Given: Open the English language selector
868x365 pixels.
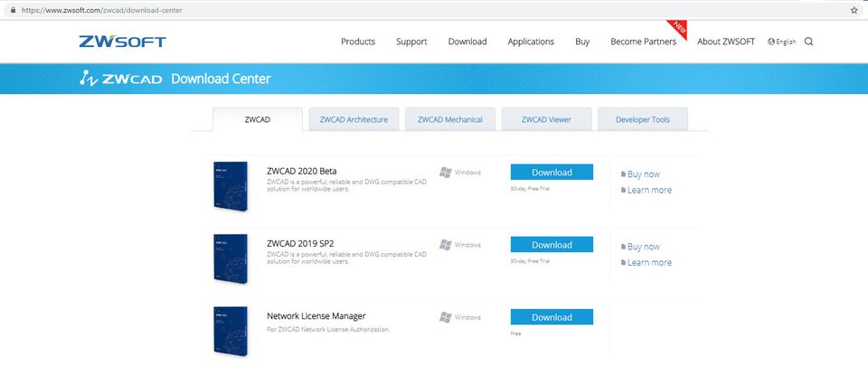Looking at the screenshot, I should coord(781,42).
